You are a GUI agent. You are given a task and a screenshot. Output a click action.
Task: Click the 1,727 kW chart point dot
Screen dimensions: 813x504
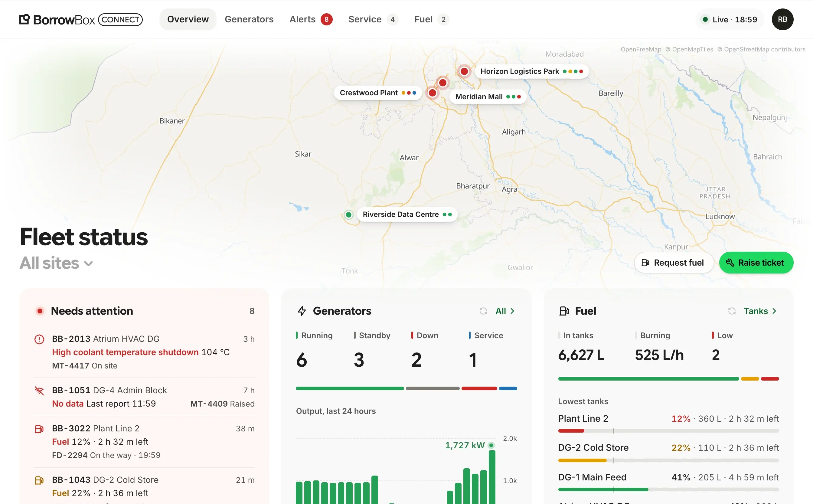(x=491, y=445)
